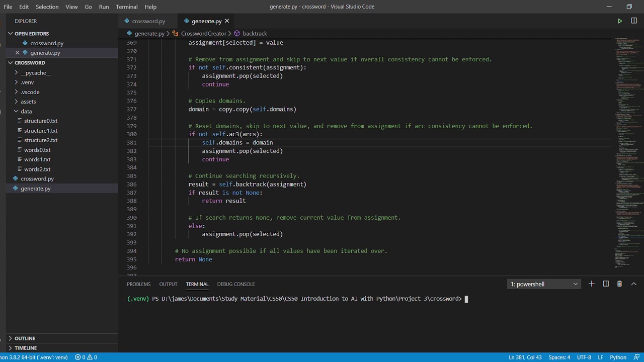Open structure2.txt in the data folder

[x=41, y=140]
